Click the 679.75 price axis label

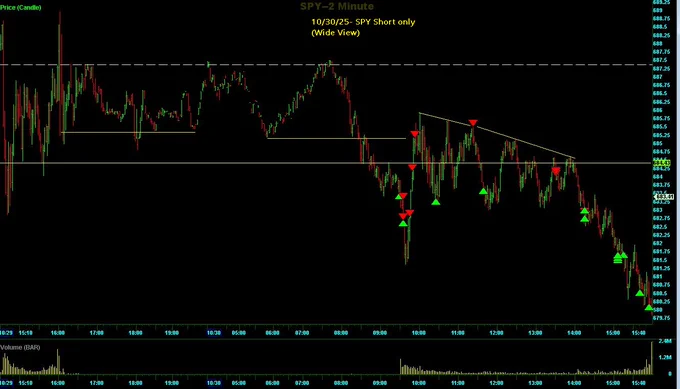pos(661,318)
